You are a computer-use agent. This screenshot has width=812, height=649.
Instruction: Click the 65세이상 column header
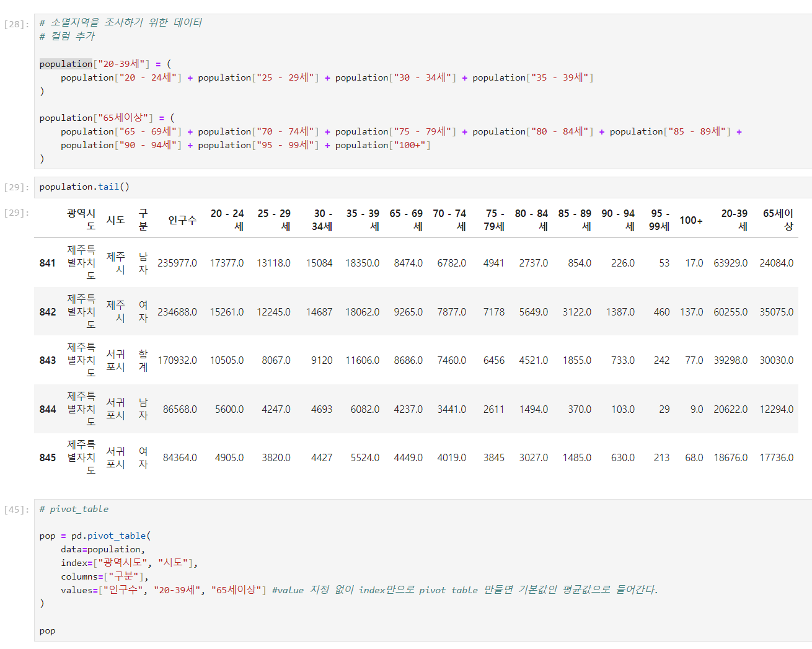[x=778, y=219]
